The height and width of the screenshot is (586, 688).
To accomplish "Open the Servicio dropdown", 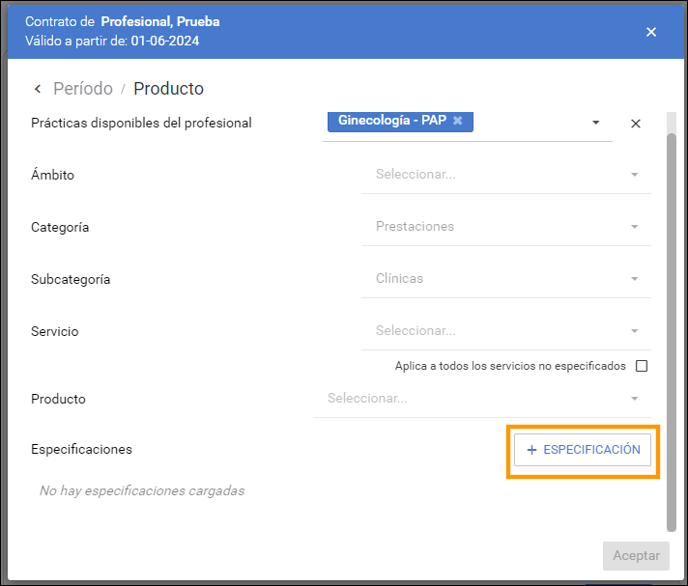I will click(506, 331).
